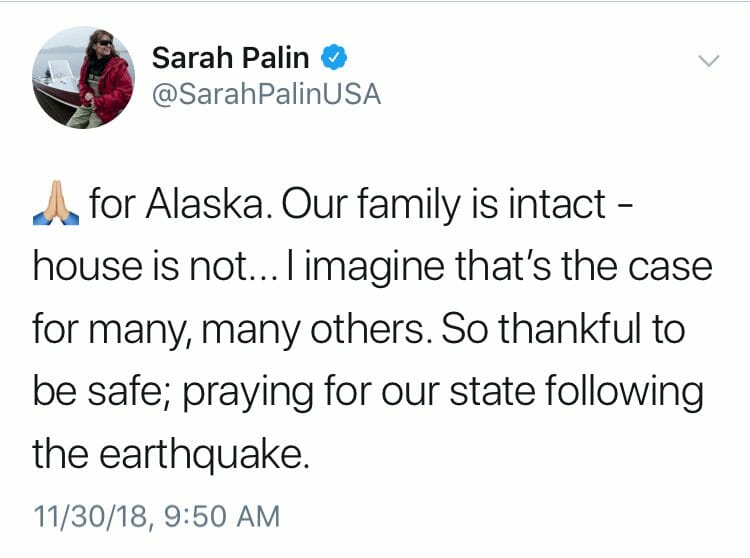The height and width of the screenshot is (558, 750).
Task: Click the word Alaska in tweet
Action: (x=206, y=204)
